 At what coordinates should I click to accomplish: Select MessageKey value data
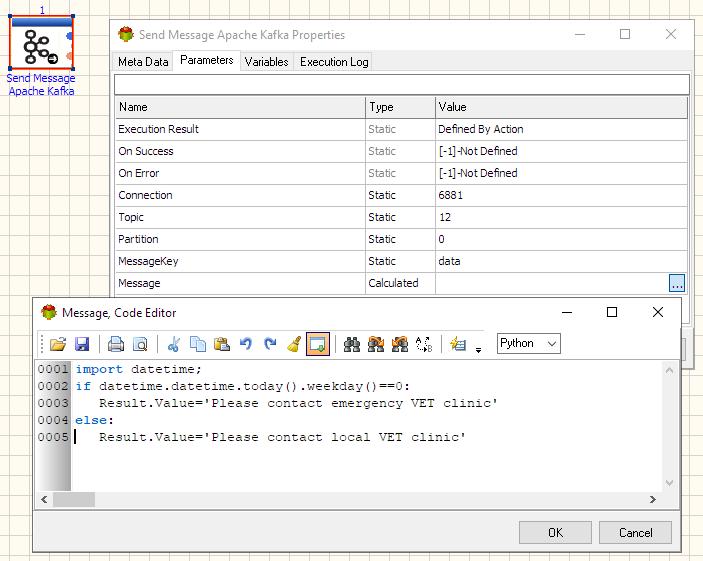pos(449,261)
